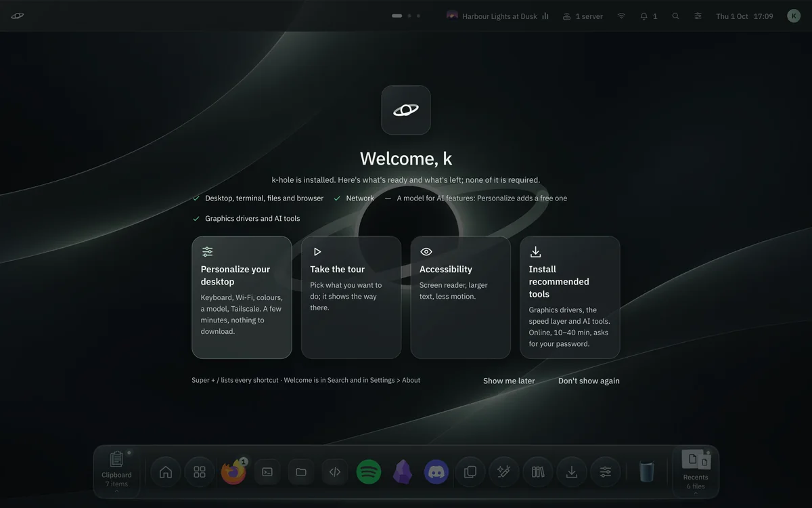Open the K user avatar menu
This screenshot has width=812, height=508.
(x=794, y=16)
